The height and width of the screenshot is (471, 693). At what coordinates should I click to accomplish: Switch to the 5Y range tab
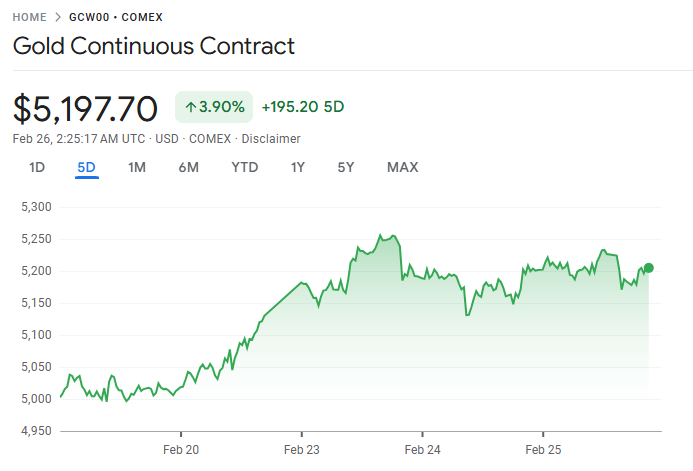[x=346, y=167]
